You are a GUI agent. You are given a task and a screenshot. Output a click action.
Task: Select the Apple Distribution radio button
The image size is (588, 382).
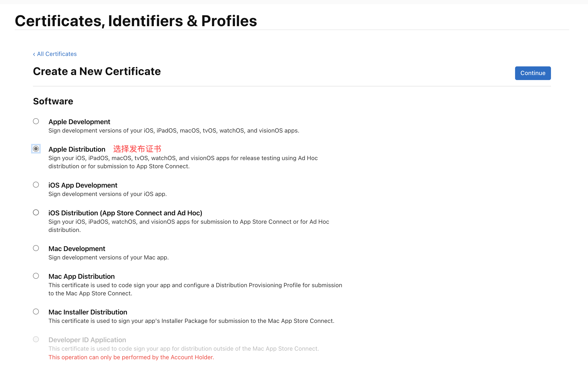pyautogui.click(x=36, y=149)
